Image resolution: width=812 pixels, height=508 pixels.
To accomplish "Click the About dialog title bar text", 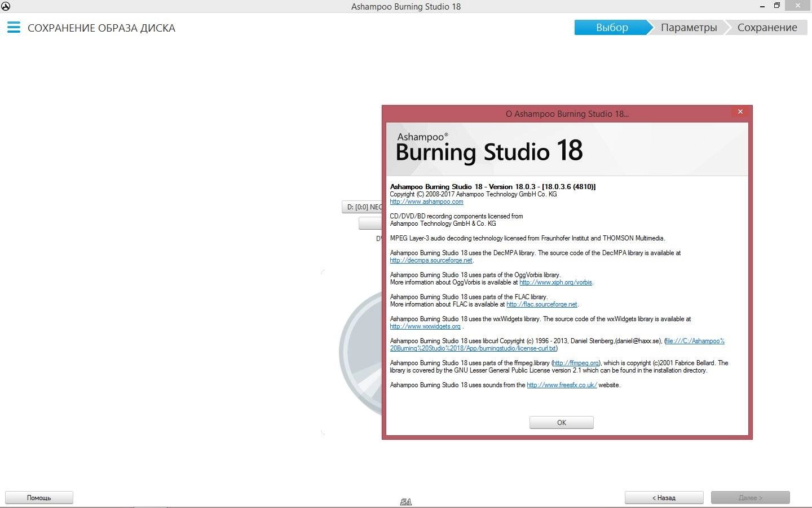I will [x=567, y=114].
